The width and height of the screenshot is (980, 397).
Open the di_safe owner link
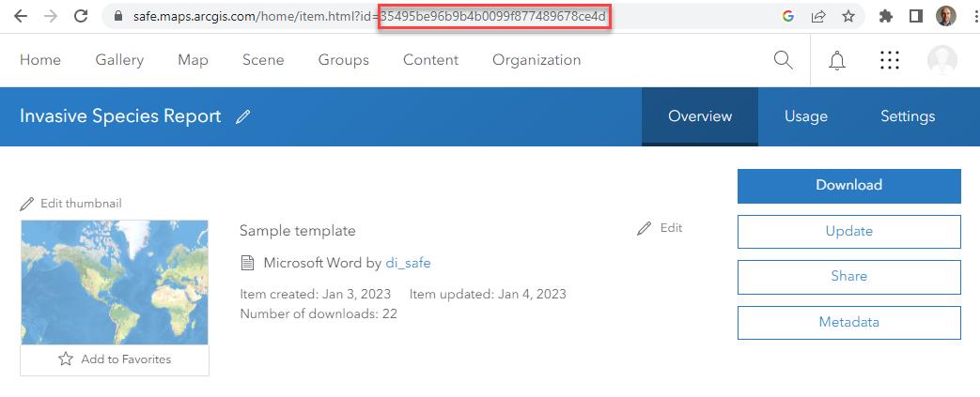click(x=408, y=264)
